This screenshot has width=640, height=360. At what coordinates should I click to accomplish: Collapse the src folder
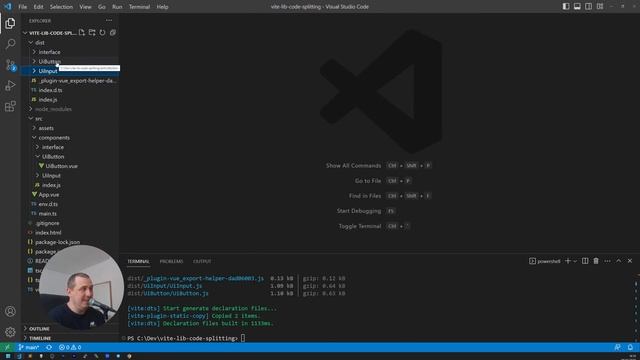pyautogui.click(x=70, y=118)
